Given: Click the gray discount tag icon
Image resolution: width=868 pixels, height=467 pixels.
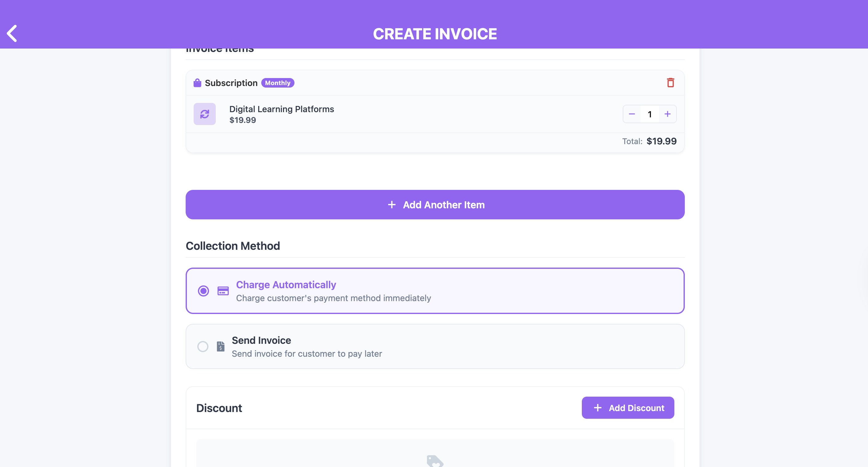Looking at the screenshot, I should (x=435, y=461).
